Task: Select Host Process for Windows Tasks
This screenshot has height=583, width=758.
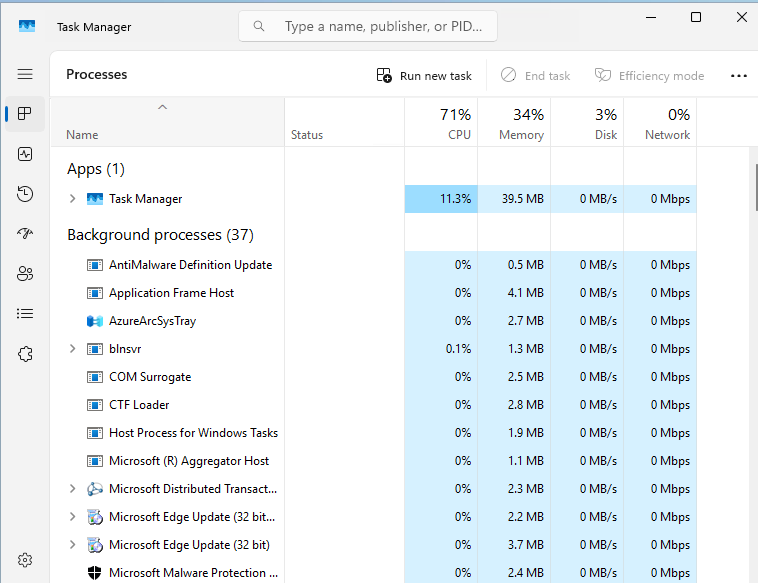Action: (x=193, y=433)
